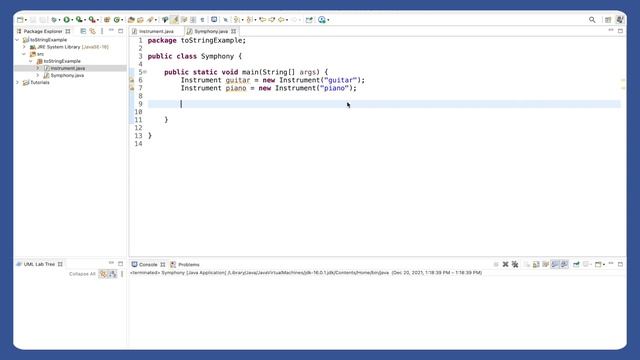Open dropdown beside New Java Class icon
This screenshot has width=640, height=360.
122,20
